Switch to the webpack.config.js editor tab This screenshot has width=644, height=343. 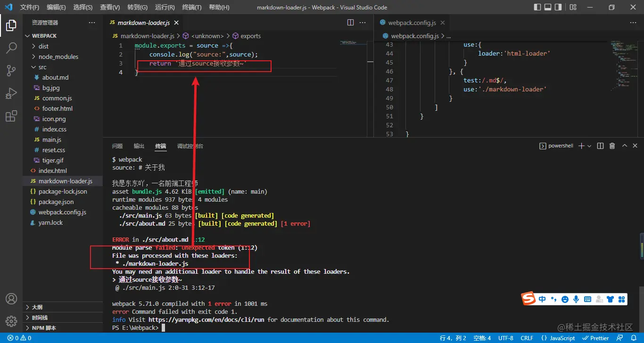click(412, 23)
